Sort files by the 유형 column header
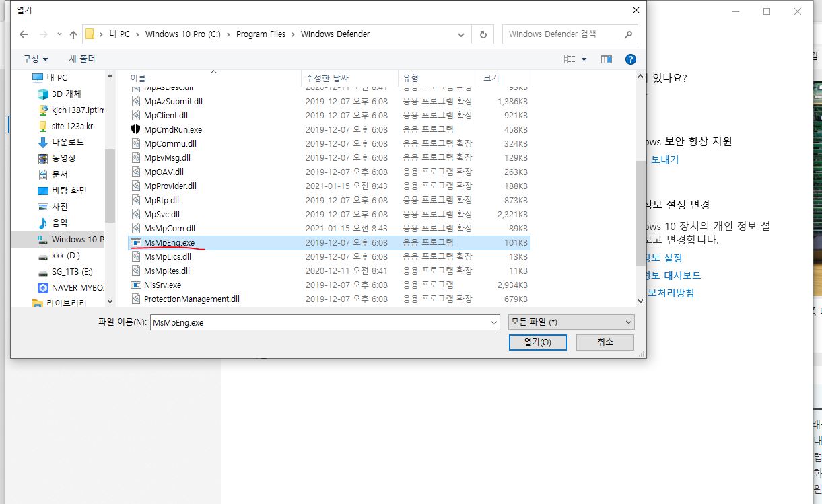 (x=438, y=78)
